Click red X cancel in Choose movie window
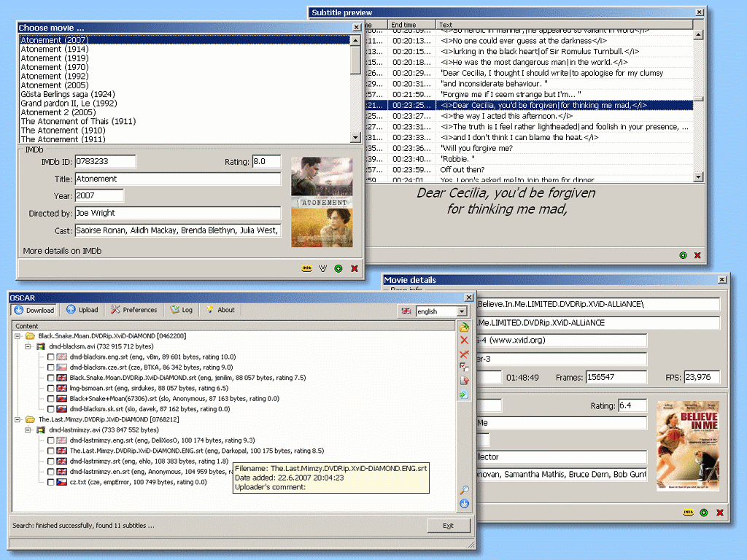This screenshot has height=560, width=747. (x=355, y=268)
